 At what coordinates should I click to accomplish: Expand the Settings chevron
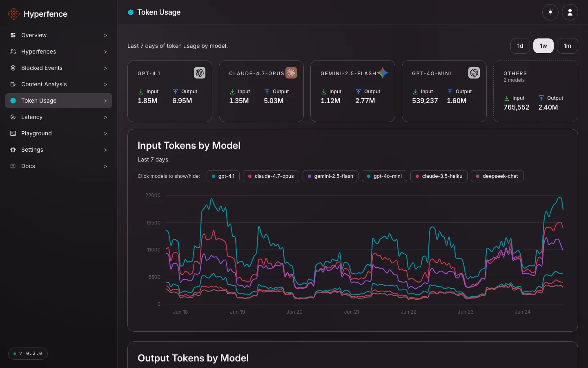point(105,150)
